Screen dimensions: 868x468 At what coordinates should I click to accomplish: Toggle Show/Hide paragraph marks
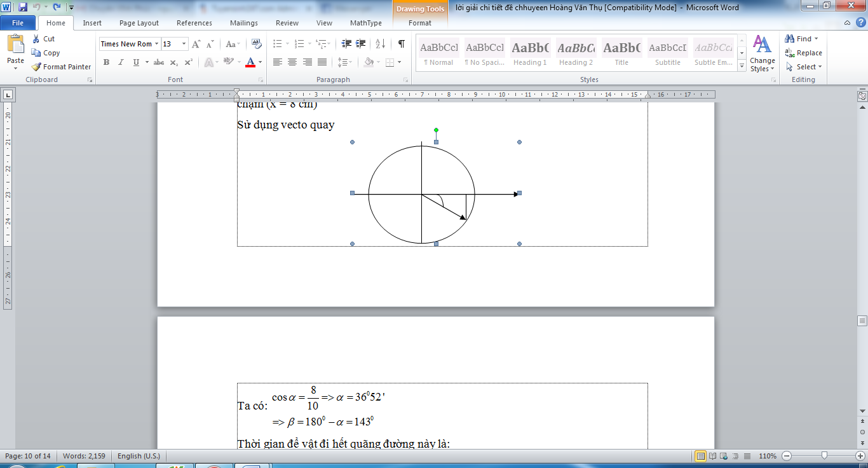coord(401,44)
